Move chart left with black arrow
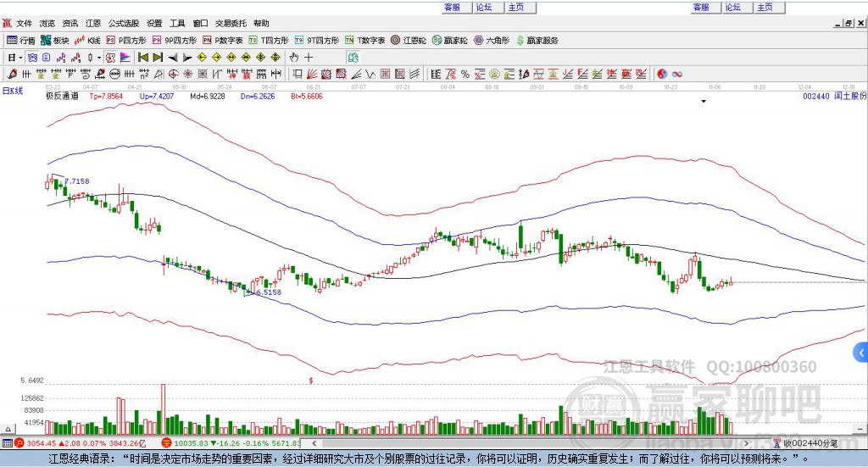The image size is (868, 467). click(173, 58)
